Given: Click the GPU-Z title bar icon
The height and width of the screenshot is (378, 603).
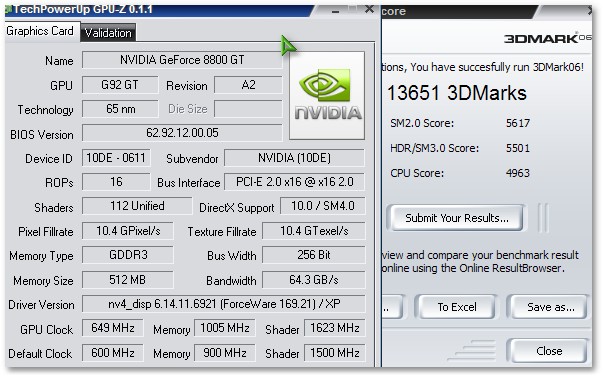Looking at the screenshot, I should point(8,9).
